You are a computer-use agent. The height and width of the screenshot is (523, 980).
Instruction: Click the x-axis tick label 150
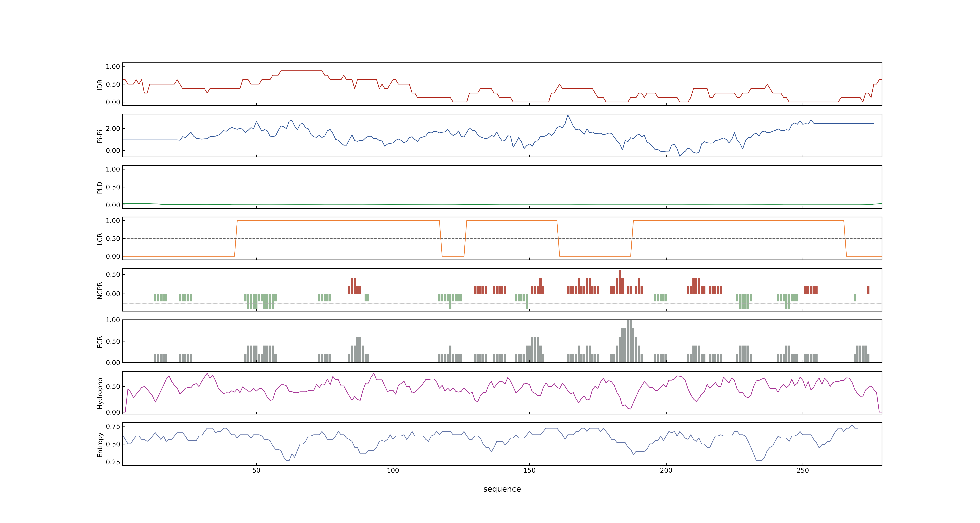(530, 470)
